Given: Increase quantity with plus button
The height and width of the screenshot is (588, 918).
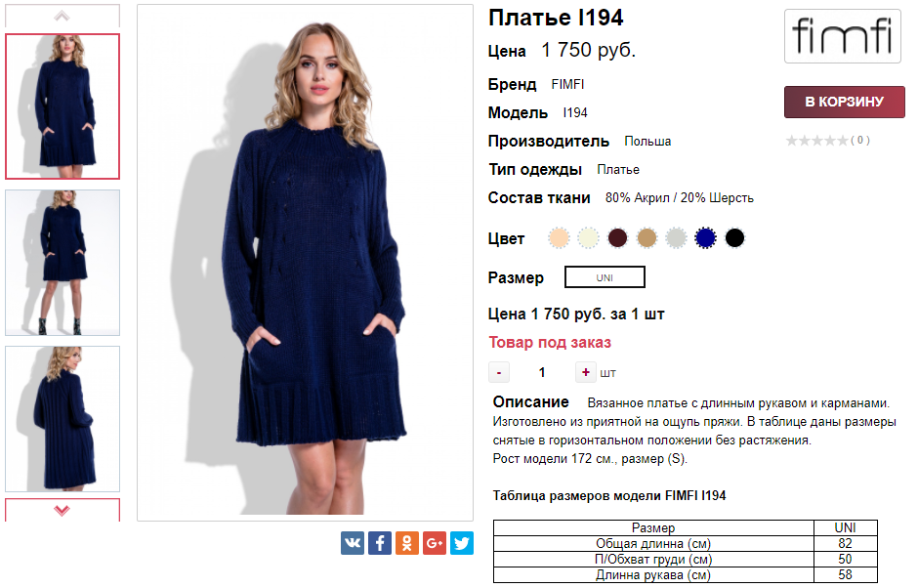Looking at the screenshot, I should (x=585, y=372).
